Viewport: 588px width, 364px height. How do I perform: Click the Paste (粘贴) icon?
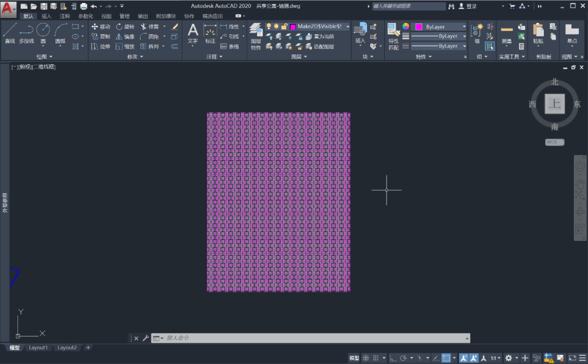(x=538, y=34)
